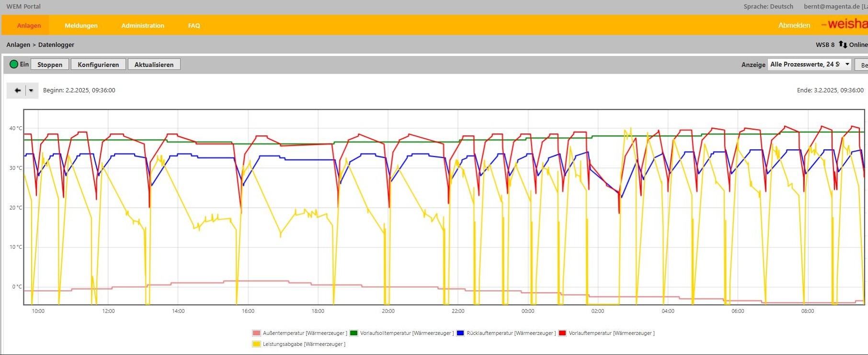Click the back arrow navigation icon
Screen dimensions: 868x355
(x=17, y=90)
